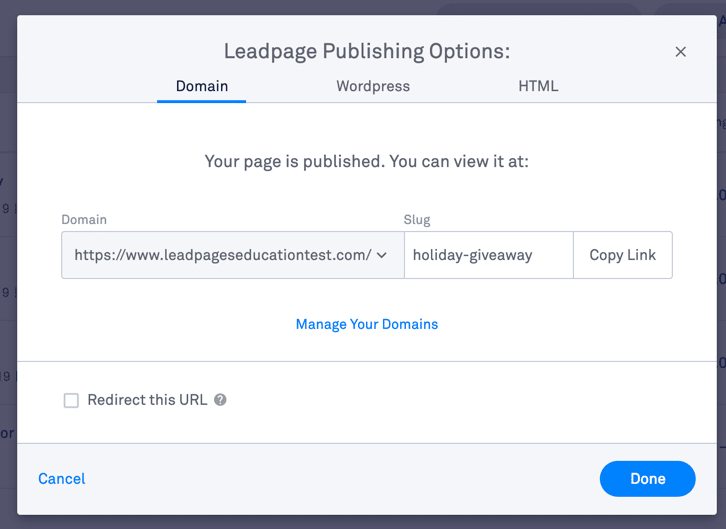Click the Leadpage Publishing Options title
Screen dimensions: 726x529
(367, 51)
